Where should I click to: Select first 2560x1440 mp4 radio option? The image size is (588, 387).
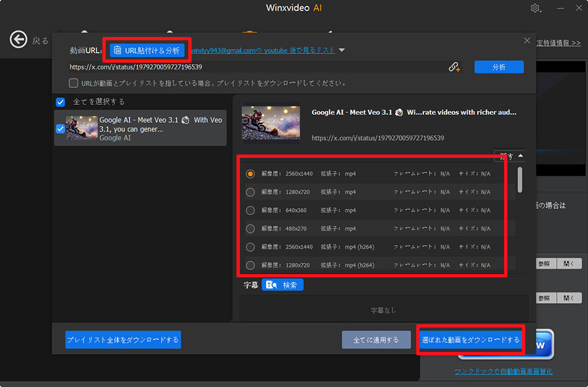point(250,174)
